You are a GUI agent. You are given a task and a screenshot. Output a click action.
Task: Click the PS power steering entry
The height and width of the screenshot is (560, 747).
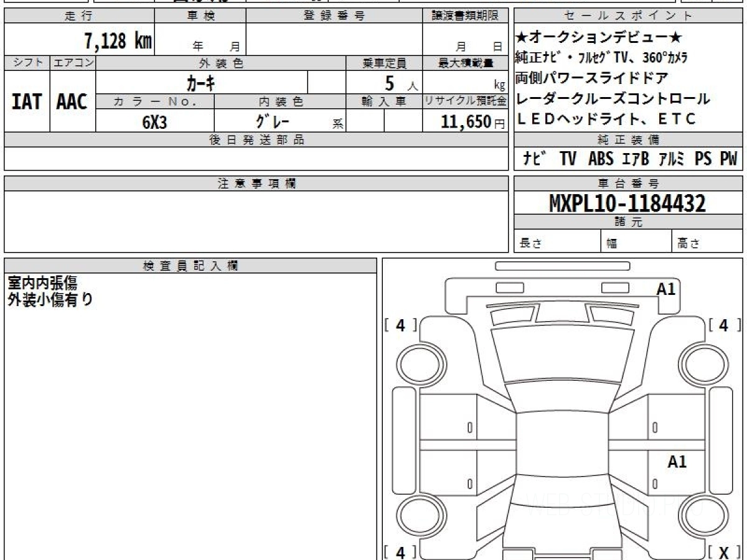tap(703, 159)
